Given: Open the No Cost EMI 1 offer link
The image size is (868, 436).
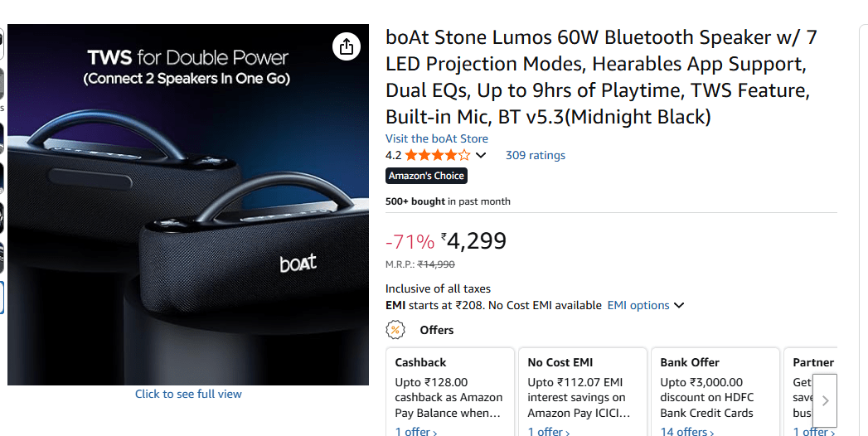Looking at the screenshot, I should point(548,431).
